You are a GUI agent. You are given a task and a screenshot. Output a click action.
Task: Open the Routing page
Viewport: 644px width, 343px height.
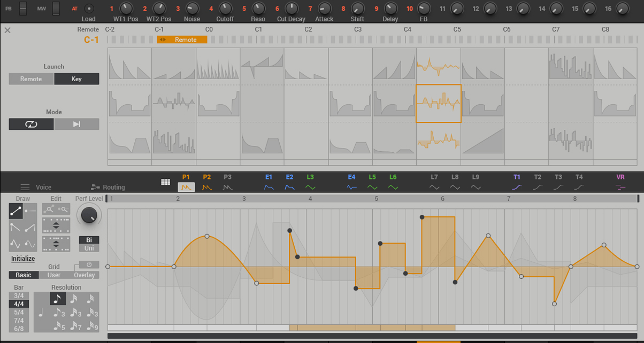pyautogui.click(x=108, y=188)
